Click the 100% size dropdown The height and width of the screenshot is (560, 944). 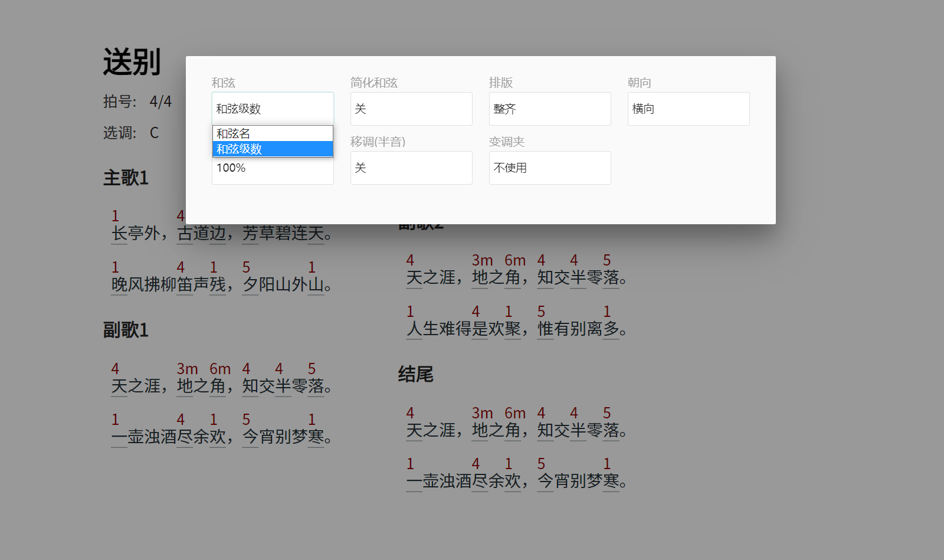click(x=272, y=170)
